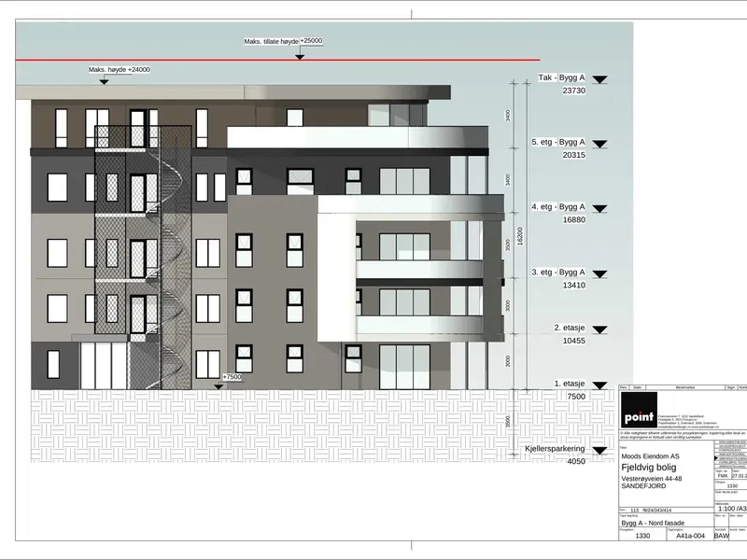The image size is (747, 560).
Task: Click the triangle marker under 'Maks. tillate høyde'
Action: (x=300, y=57)
